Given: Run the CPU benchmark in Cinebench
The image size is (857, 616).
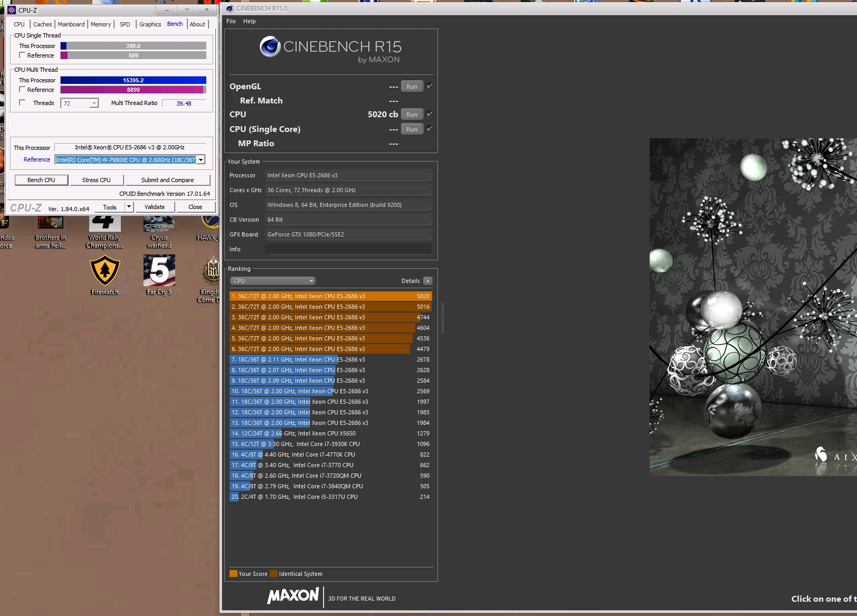Looking at the screenshot, I should pos(412,115).
